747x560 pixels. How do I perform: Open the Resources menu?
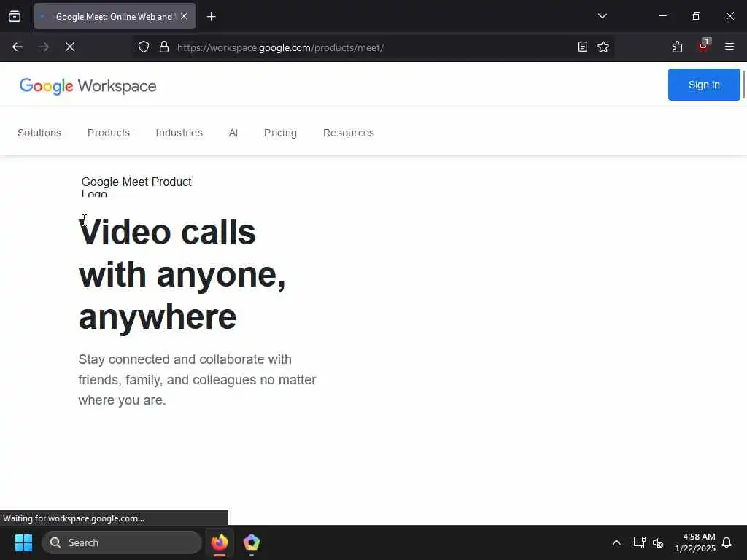click(x=348, y=133)
